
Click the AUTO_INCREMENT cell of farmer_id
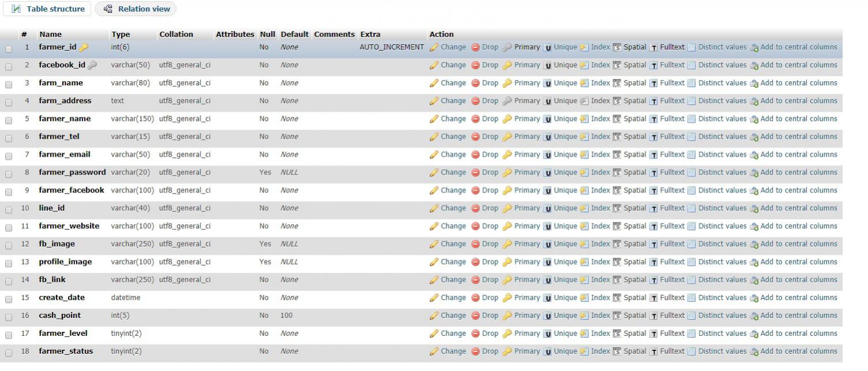coord(392,47)
